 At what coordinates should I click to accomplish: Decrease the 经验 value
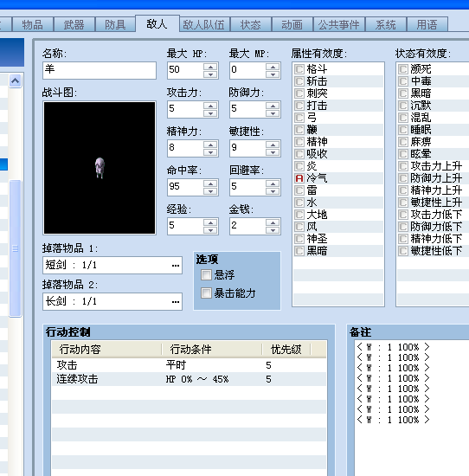tap(210, 230)
